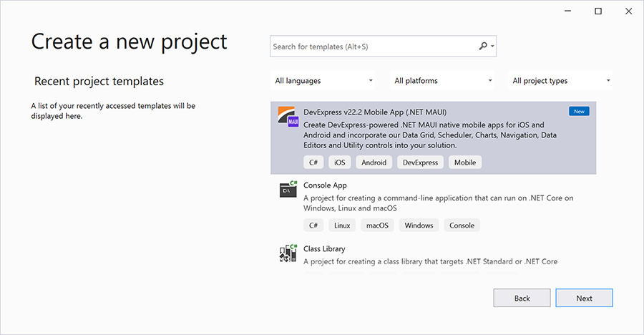
Task: Click the Console App template icon
Action: point(288,189)
